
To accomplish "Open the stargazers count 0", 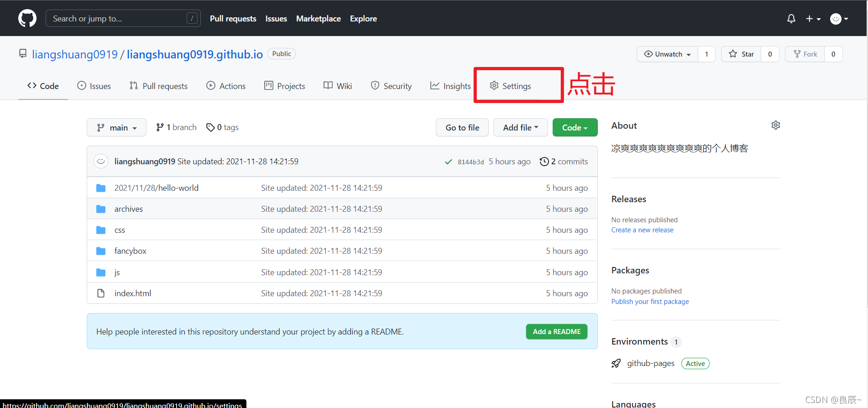I will 770,54.
